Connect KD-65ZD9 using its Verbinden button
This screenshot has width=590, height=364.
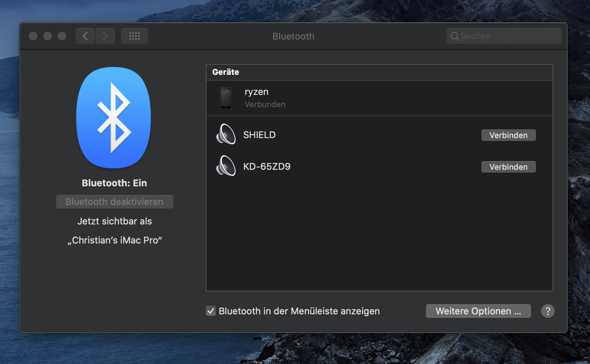click(508, 167)
